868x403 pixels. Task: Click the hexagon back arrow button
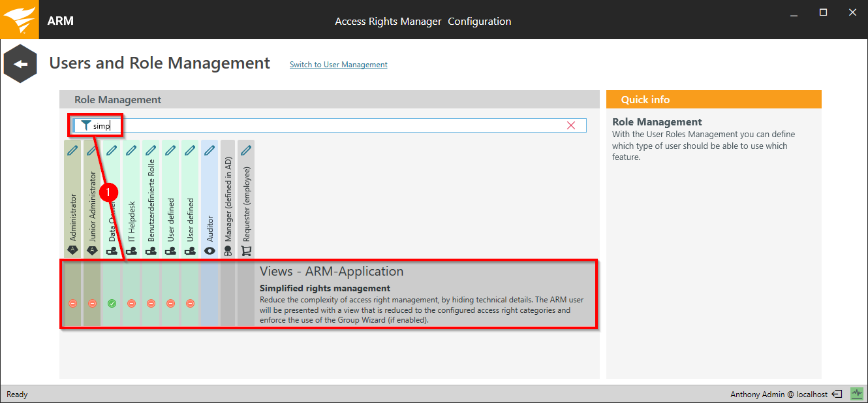tap(20, 64)
